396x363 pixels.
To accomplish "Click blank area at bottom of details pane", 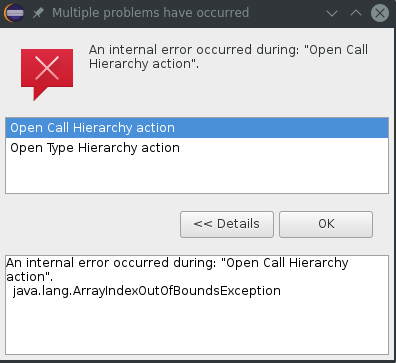I will click(x=197, y=327).
